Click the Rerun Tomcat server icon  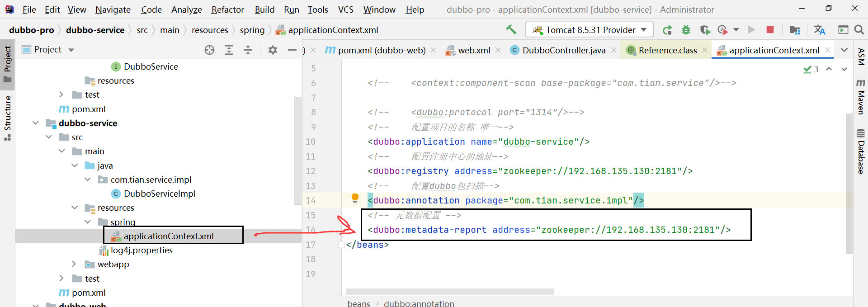(x=667, y=30)
